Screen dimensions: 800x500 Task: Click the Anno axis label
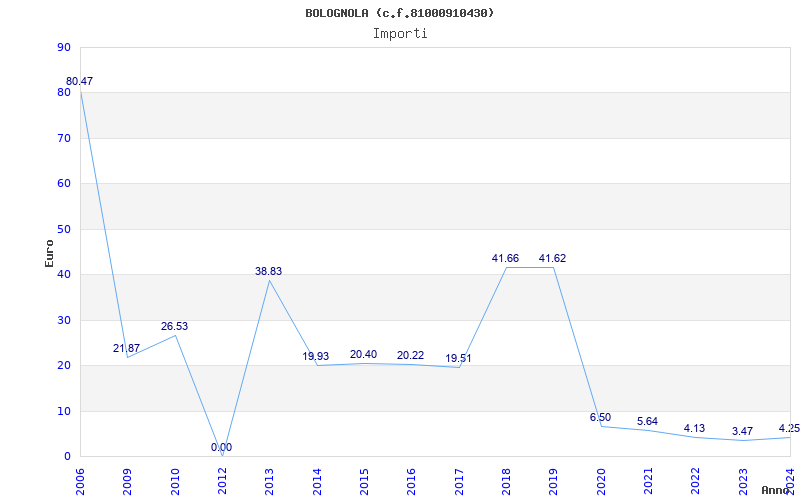point(776,490)
